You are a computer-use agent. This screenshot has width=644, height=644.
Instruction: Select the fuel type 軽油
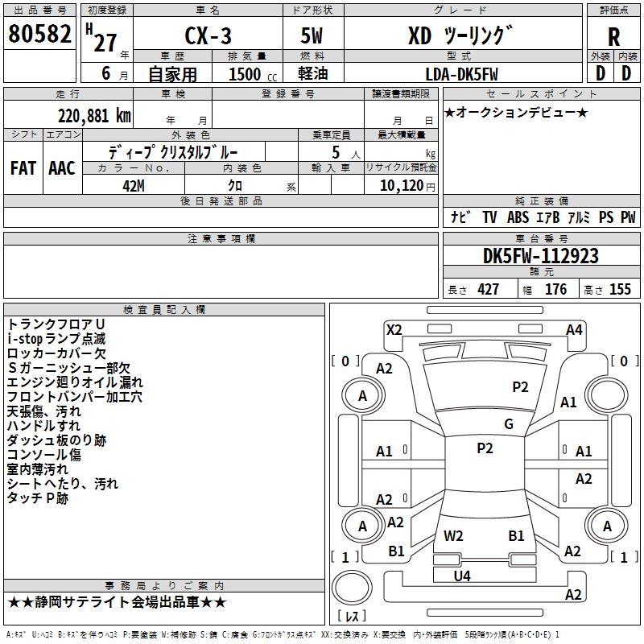(x=313, y=73)
